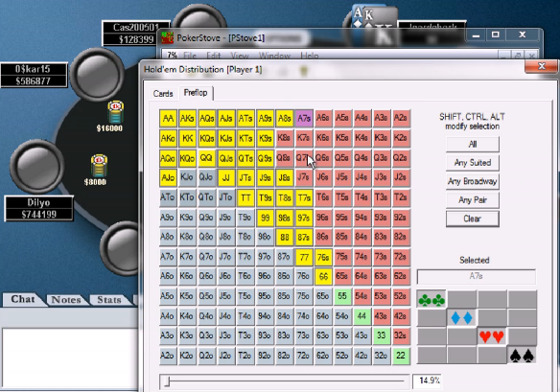This screenshot has height=392, width=560.
Task: Click the hand range percentage slider thumb
Action: pos(167,382)
